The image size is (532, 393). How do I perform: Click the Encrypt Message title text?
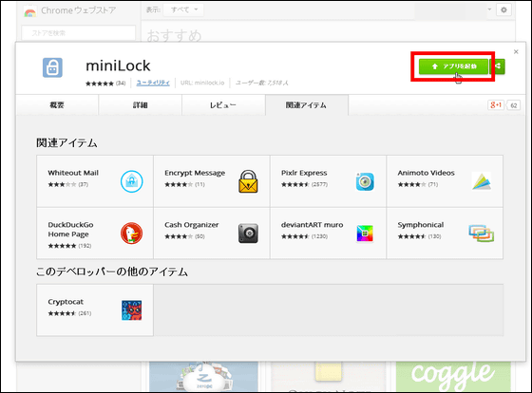click(x=195, y=173)
